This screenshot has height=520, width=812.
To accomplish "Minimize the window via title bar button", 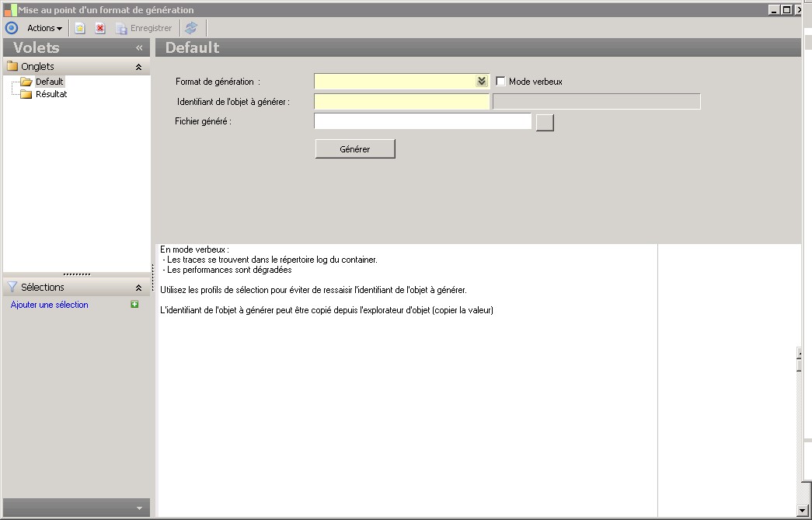I will [x=774, y=10].
